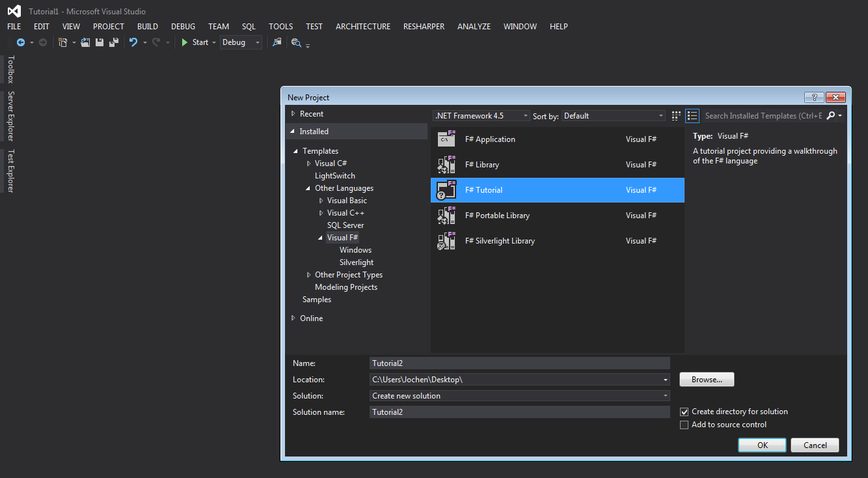Click the Save toolbar icon

(100, 42)
